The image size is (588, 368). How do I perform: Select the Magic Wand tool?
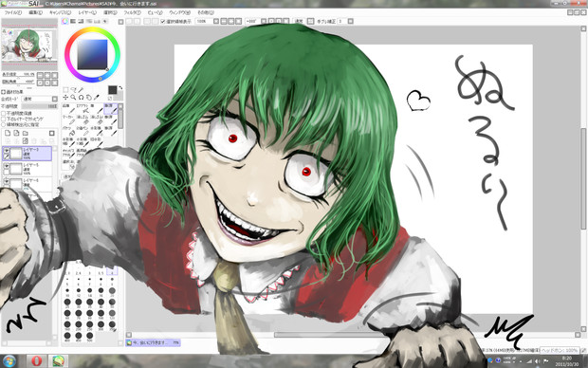(x=81, y=90)
